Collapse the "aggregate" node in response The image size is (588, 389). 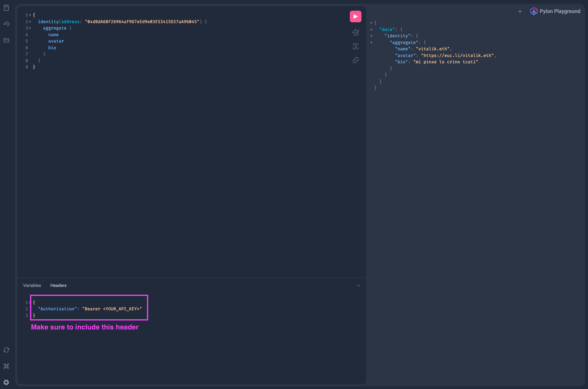tap(371, 43)
